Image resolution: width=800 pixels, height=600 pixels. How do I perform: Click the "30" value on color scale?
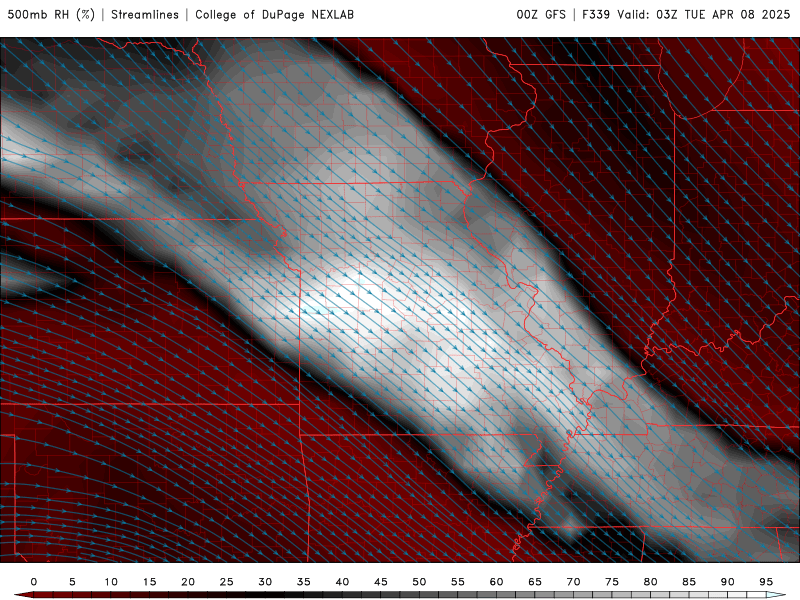[265, 582]
